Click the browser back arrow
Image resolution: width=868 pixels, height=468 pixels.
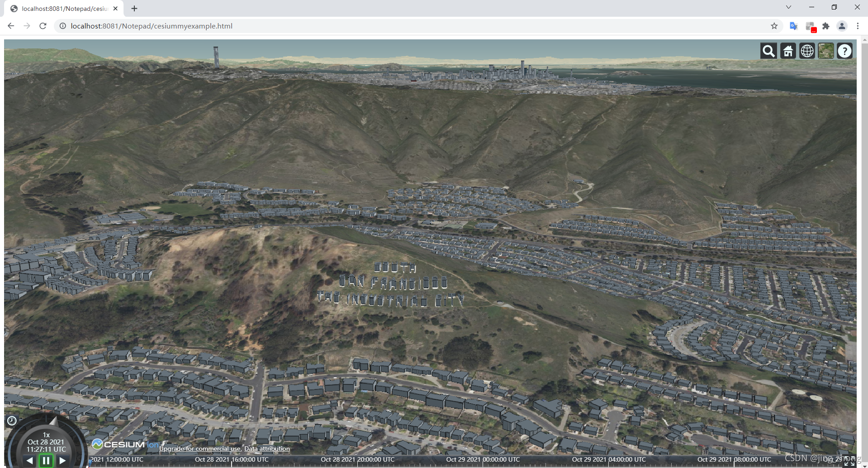[x=11, y=26]
